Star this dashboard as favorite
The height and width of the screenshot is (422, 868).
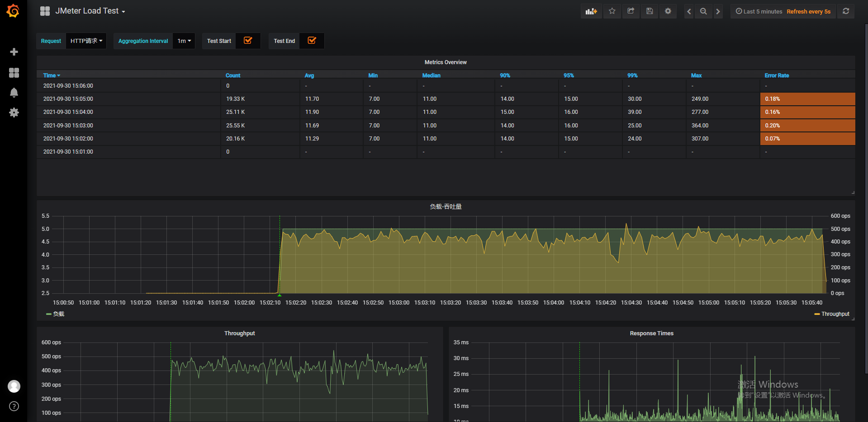point(612,11)
